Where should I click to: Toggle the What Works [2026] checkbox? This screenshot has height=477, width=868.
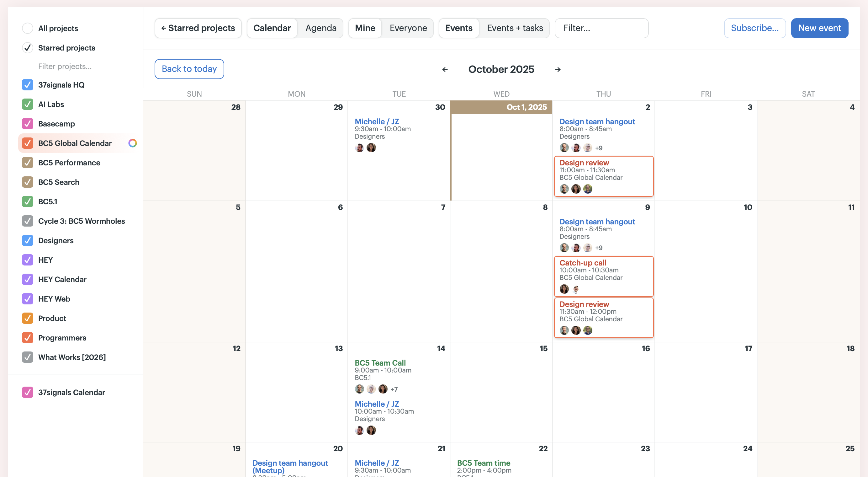(x=28, y=357)
